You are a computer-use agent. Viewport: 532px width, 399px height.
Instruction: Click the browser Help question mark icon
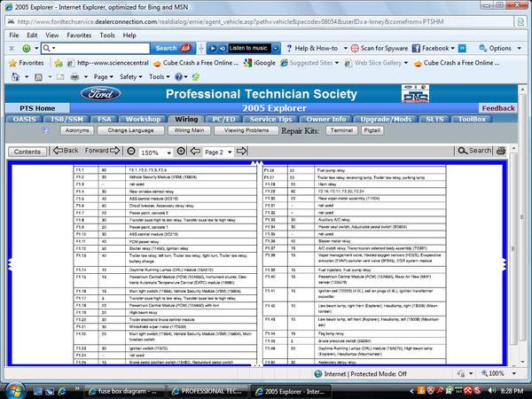(x=178, y=77)
